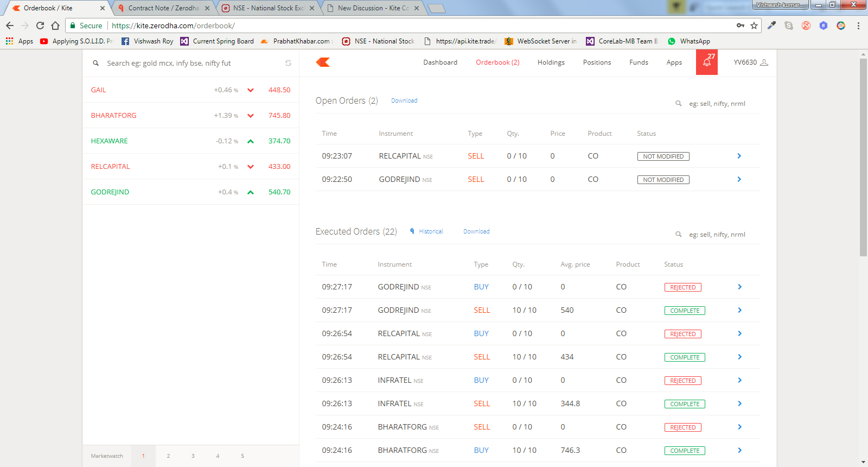
Task: Select GAIL in the marketwatch
Action: pos(191,90)
